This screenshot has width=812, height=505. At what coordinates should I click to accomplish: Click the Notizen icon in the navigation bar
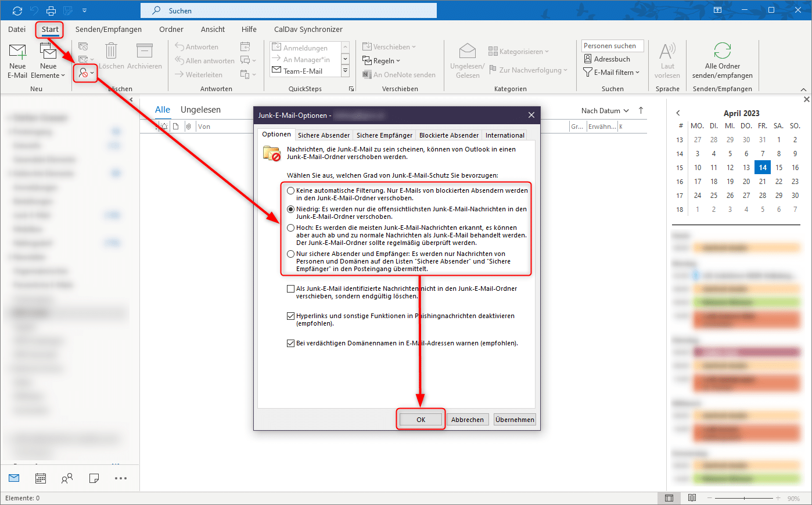click(94, 478)
